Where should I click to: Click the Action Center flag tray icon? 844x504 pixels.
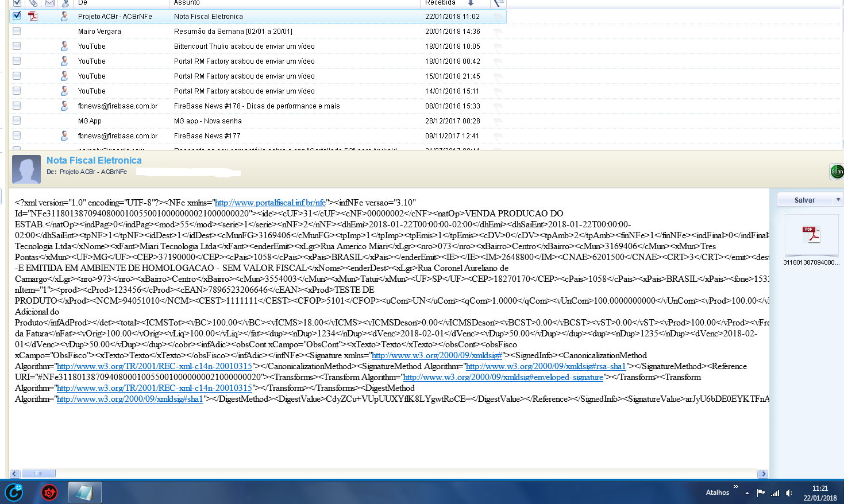point(761,493)
